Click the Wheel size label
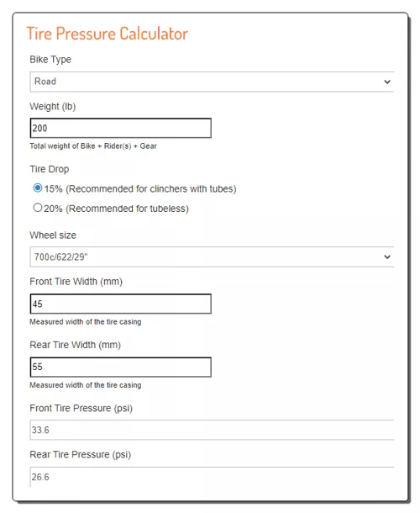Screen dimensions: 420x513 tap(53, 235)
